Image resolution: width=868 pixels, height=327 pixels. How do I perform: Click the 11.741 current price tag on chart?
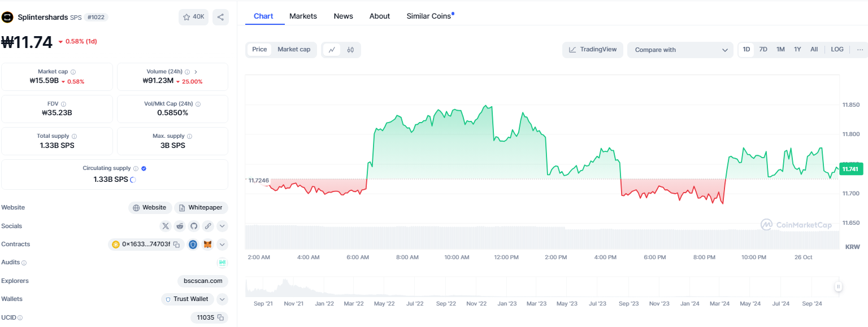[850, 169]
